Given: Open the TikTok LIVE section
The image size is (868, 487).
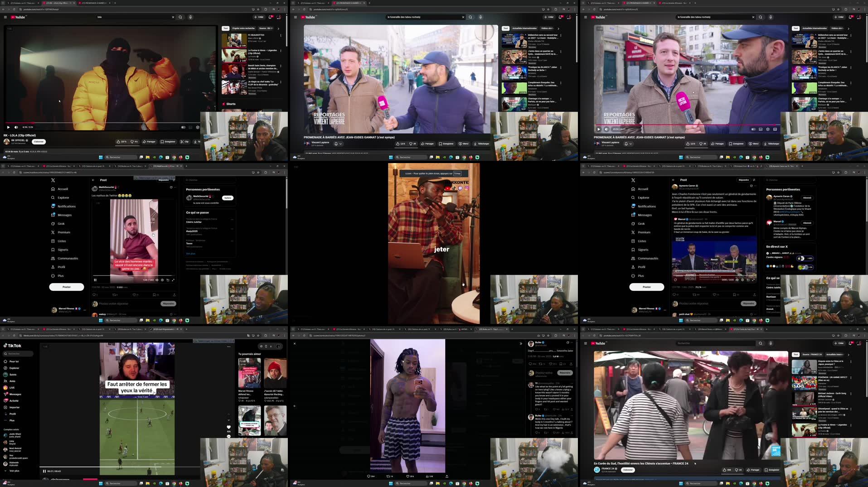Looking at the screenshot, I should coord(12,387).
